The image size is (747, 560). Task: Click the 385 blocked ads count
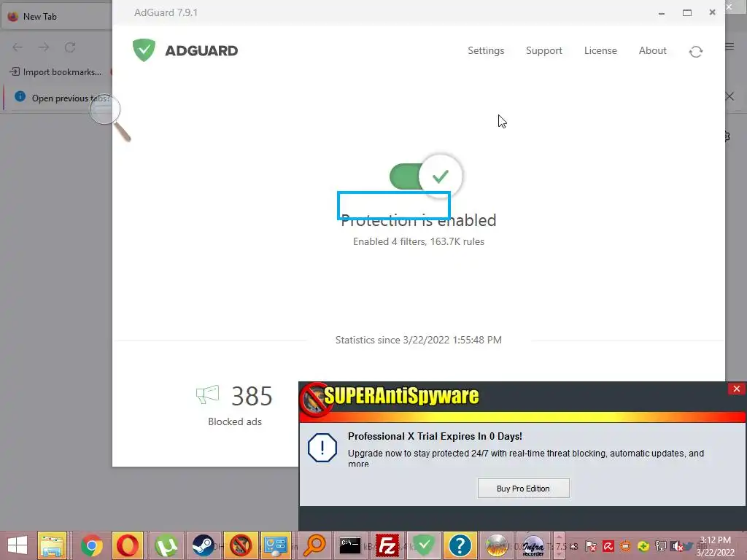[252, 396]
